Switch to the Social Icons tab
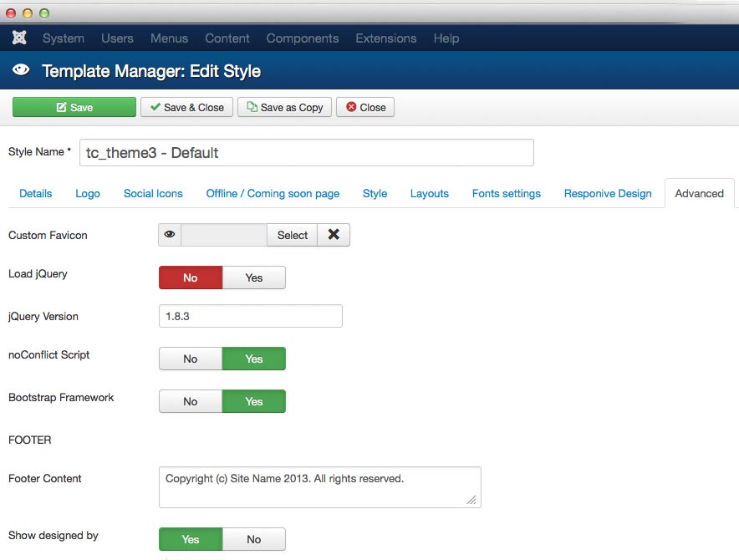739x560 pixels. point(153,193)
